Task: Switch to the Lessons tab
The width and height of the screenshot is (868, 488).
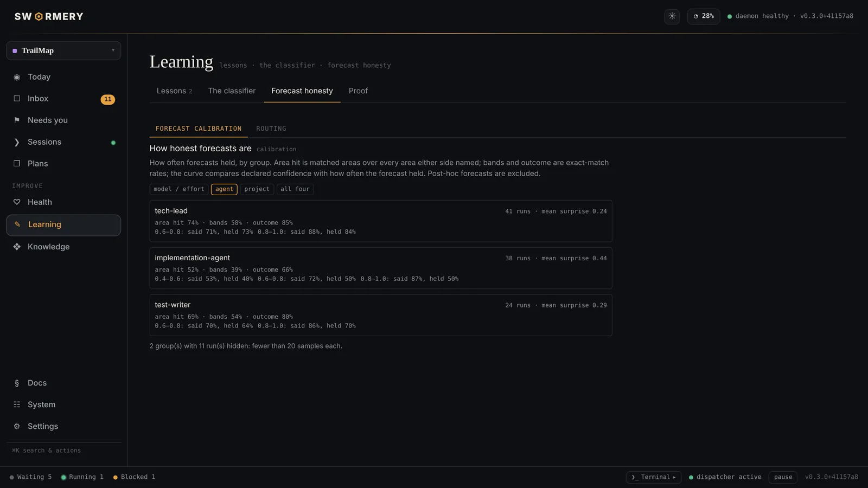Action: point(175,91)
